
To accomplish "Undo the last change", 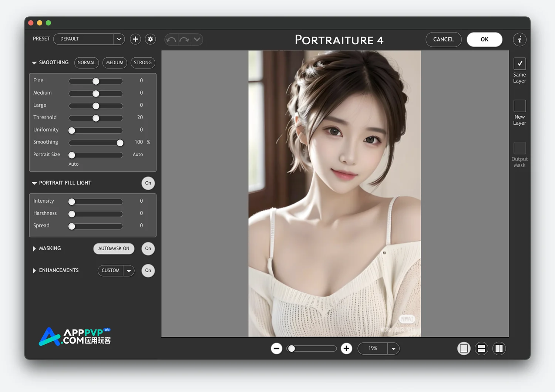I will click(x=171, y=40).
